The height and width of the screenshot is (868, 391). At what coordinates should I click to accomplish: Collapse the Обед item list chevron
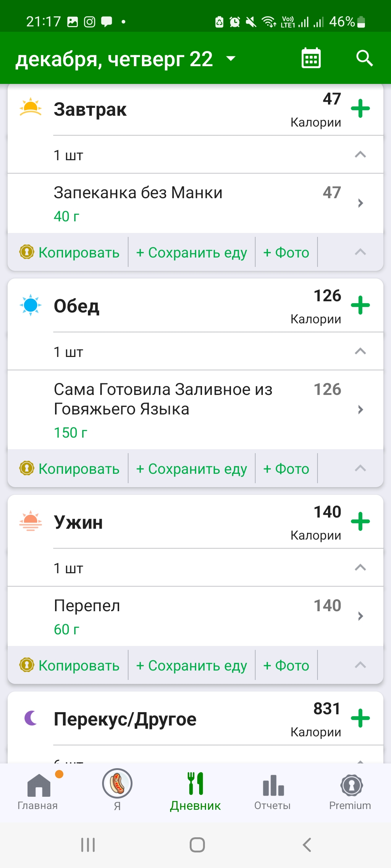point(360,351)
